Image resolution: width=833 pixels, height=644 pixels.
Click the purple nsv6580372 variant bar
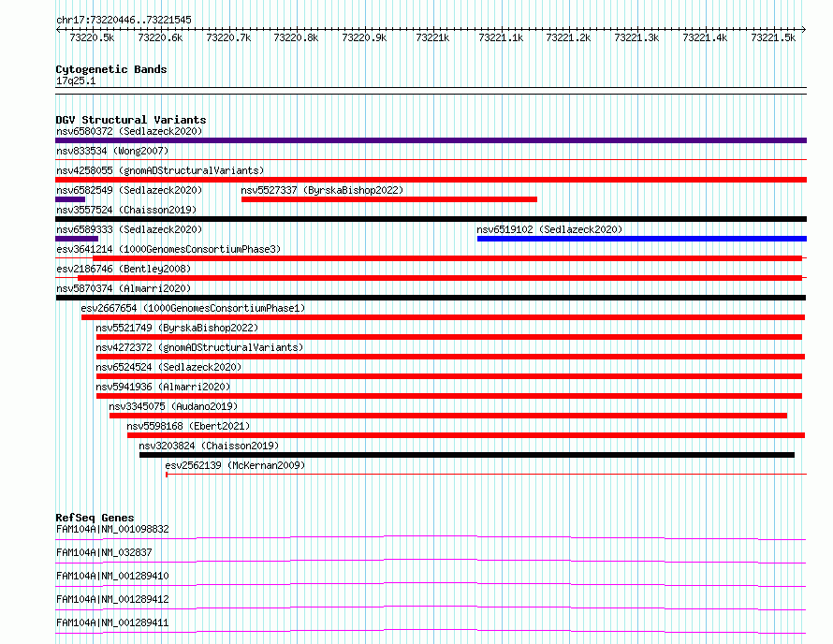pyautogui.click(x=431, y=140)
